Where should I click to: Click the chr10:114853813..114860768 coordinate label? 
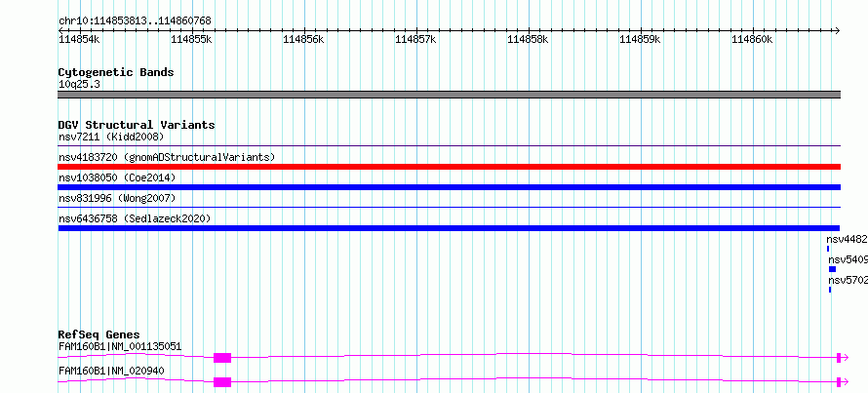[135, 20]
